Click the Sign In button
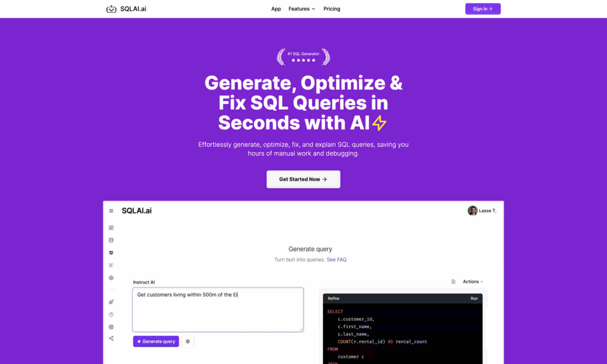This screenshot has height=364, width=607. 483,9
